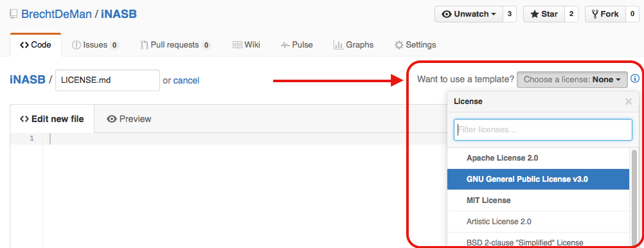Viewport: 644px width, 248px height.
Task: Click the Fork button
Action: (605, 14)
